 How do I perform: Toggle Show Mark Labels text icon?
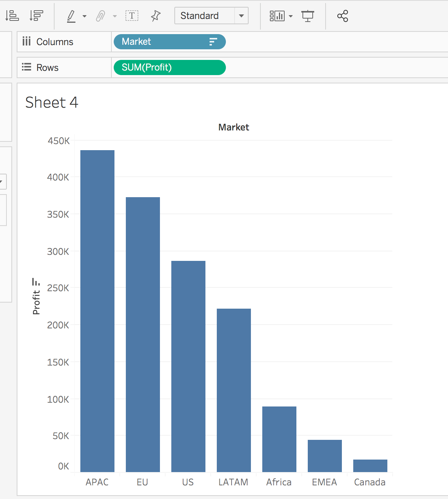click(132, 16)
